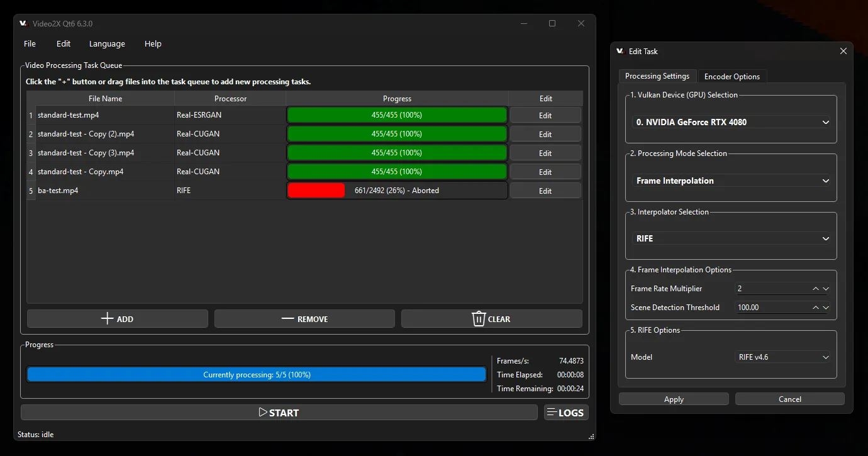The width and height of the screenshot is (868, 456).
Task: Expand the RIFE interpolator selection dropdown
Action: coord(731,238)
